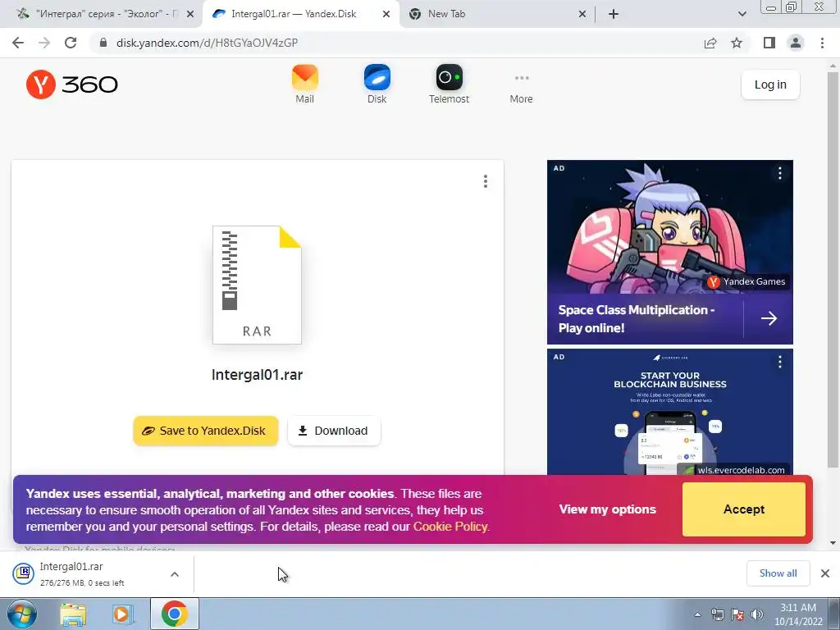This screenshot has height=630, width=840.
Task: Accept the cookies
Action: click(x=743, y=509)
